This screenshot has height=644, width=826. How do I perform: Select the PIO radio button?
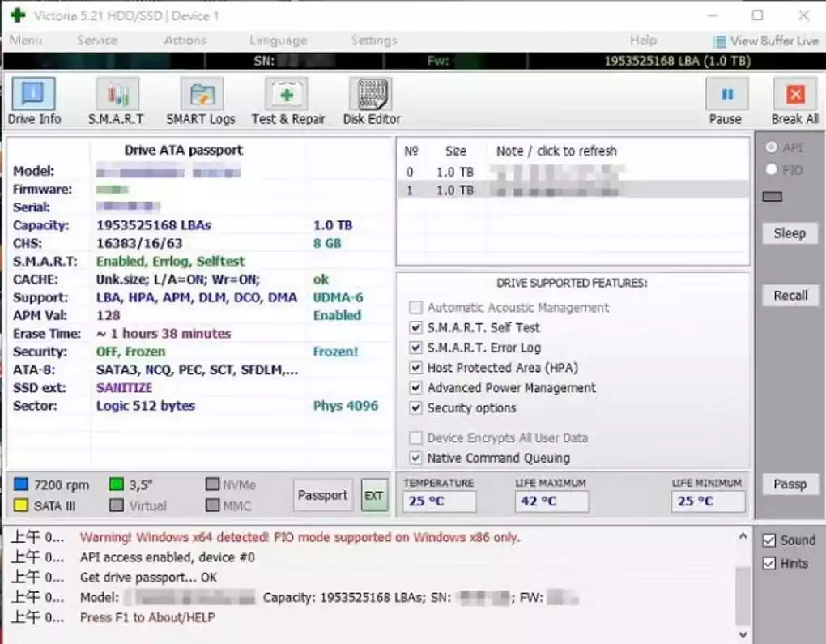(x=770, y=169)
